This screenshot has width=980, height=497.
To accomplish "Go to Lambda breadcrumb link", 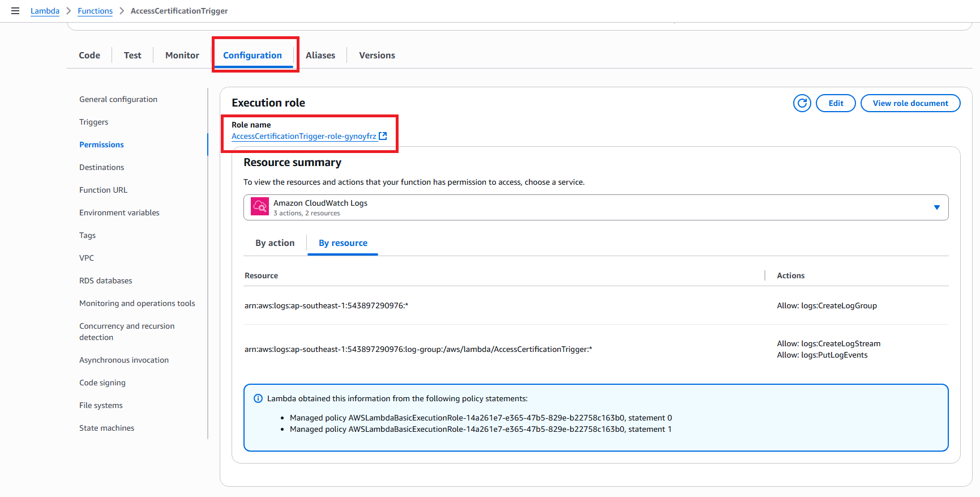I will coord(45,11).
